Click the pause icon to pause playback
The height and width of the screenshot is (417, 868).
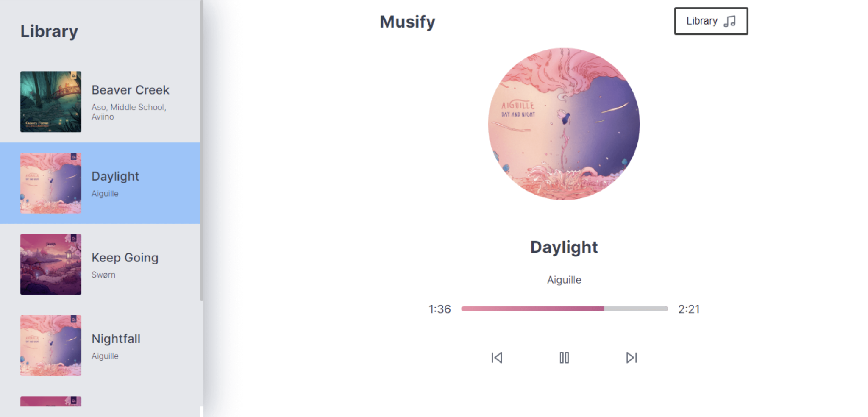(x=564, y=357)
